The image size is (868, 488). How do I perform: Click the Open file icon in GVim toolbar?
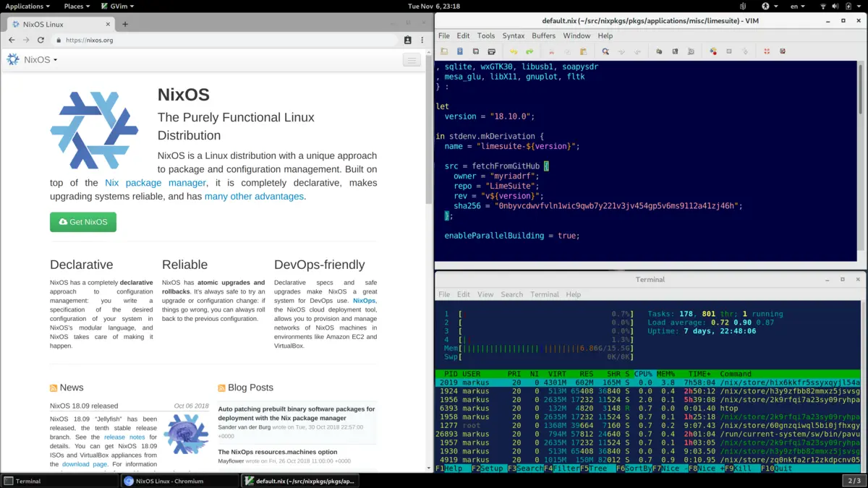click(444, 51)
